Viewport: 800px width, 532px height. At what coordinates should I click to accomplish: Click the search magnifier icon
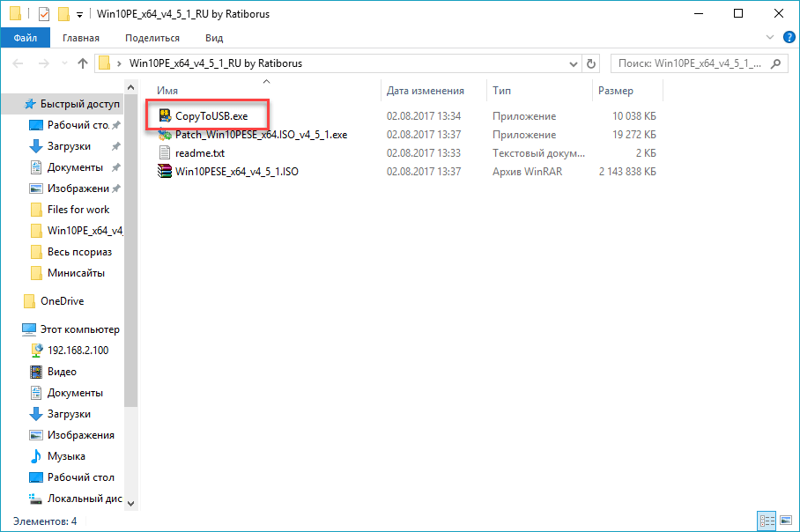(776, 63)
